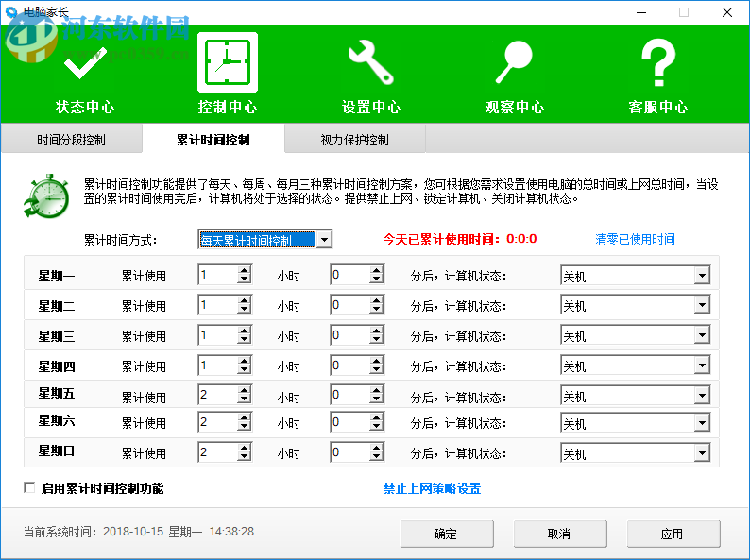Decrease 星期五 hours with down arrow
Image resolution: width=750 pixels, height=560 pixels.
coord(245,399)
